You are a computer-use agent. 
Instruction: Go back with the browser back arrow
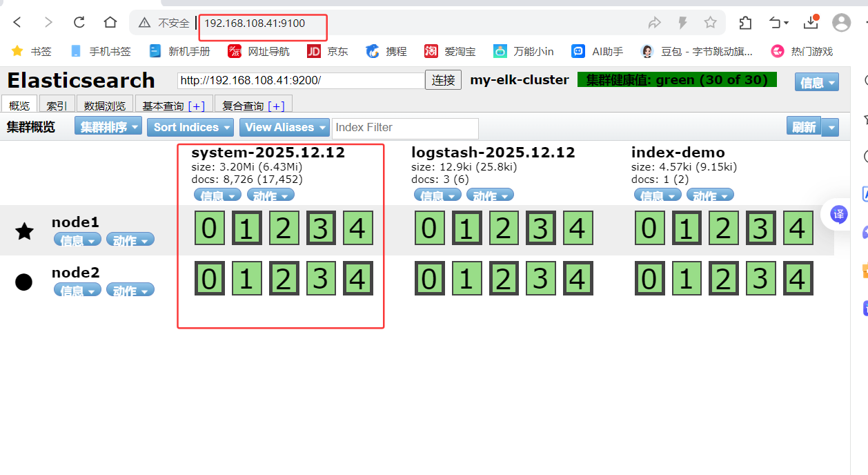[x=18, y=23]
